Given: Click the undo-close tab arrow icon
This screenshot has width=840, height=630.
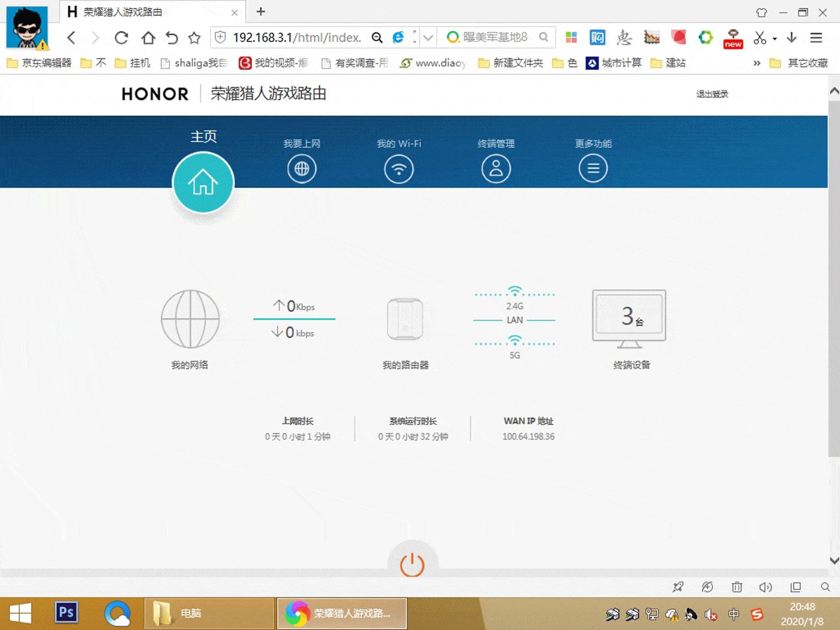Looking at the screenshot, I should pyautogui.click(x=171, y=38).
